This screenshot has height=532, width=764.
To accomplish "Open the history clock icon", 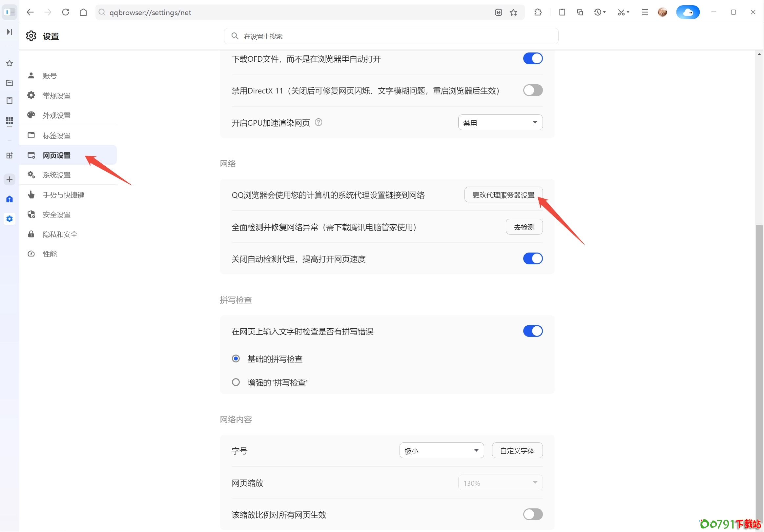I will point(598,12).
